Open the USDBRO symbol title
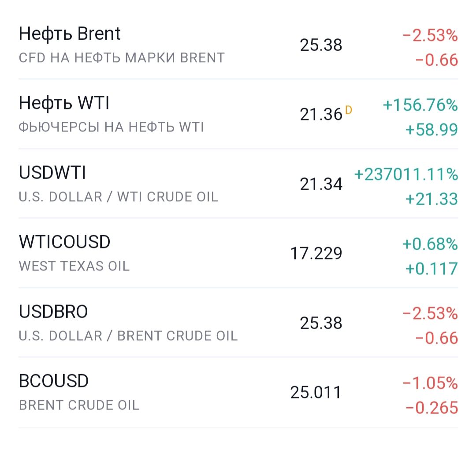The width and height of the screenshot is (476, 450). [53, 311]
